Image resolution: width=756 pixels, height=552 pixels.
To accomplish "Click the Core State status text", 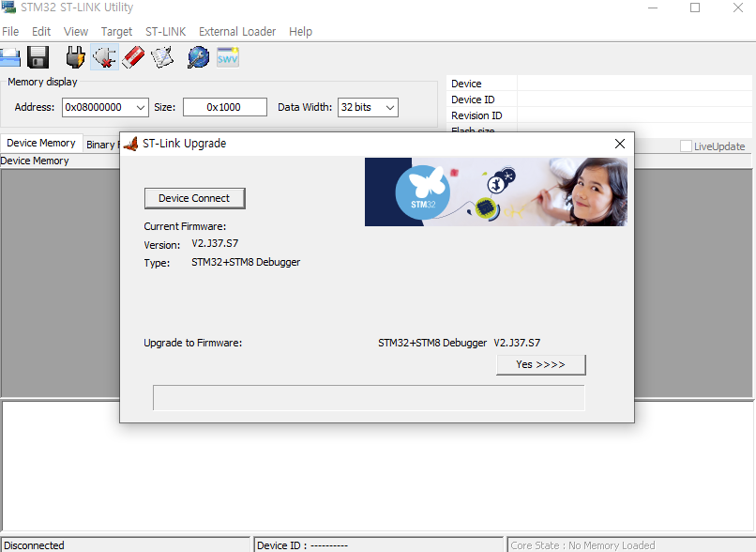I will click(x=582, y=545).
